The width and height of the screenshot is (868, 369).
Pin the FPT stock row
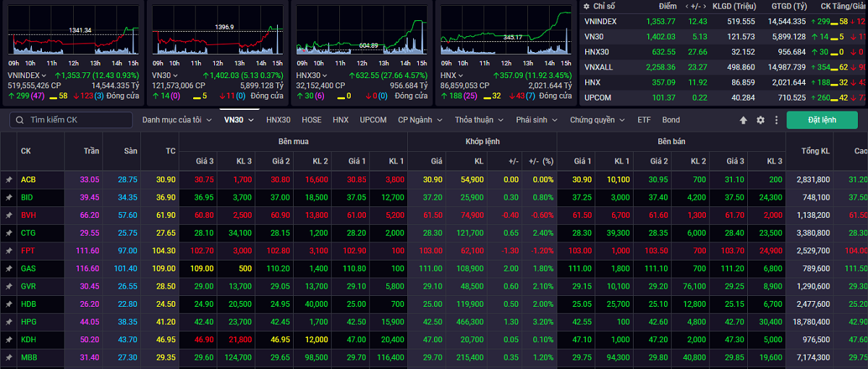[x=9, y=250]
